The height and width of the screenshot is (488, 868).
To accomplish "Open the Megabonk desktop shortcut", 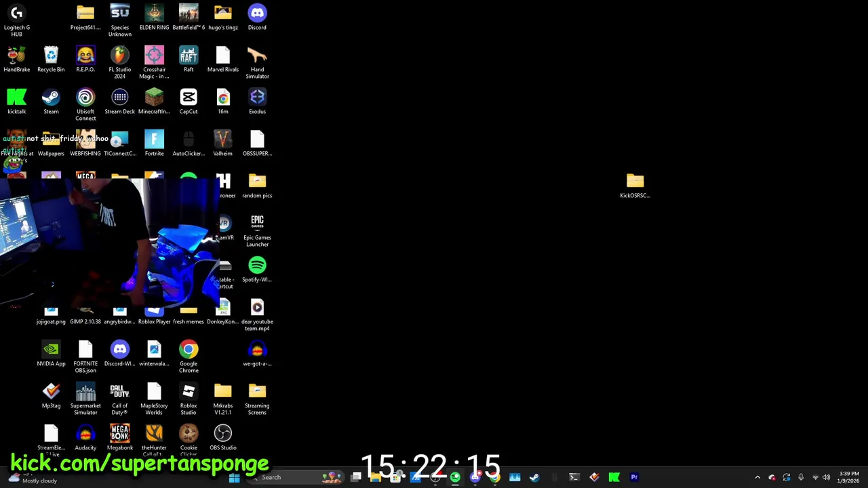I will pyautogui.click(x=120, y=438).
